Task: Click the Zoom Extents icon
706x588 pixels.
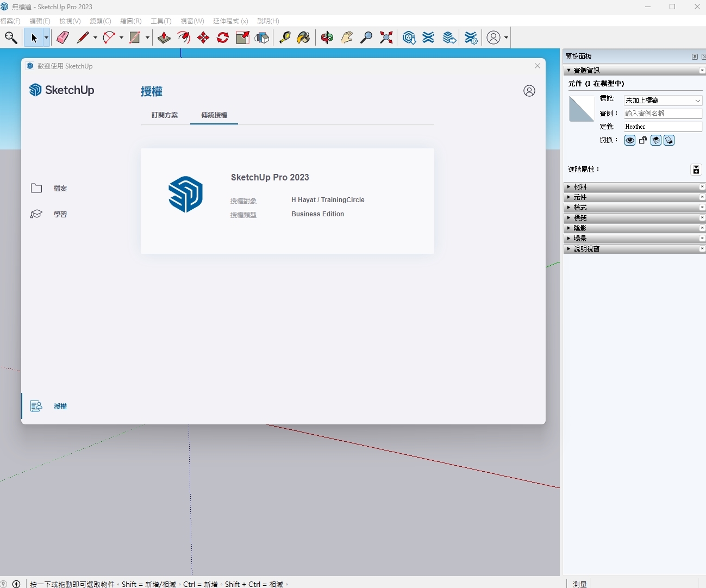Action: [x=386, y=37]
